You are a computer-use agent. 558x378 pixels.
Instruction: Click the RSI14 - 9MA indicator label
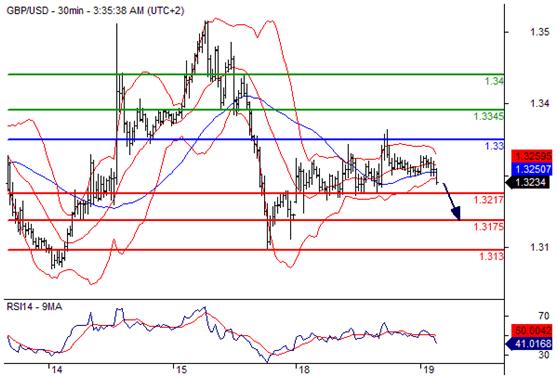(35, 306)
